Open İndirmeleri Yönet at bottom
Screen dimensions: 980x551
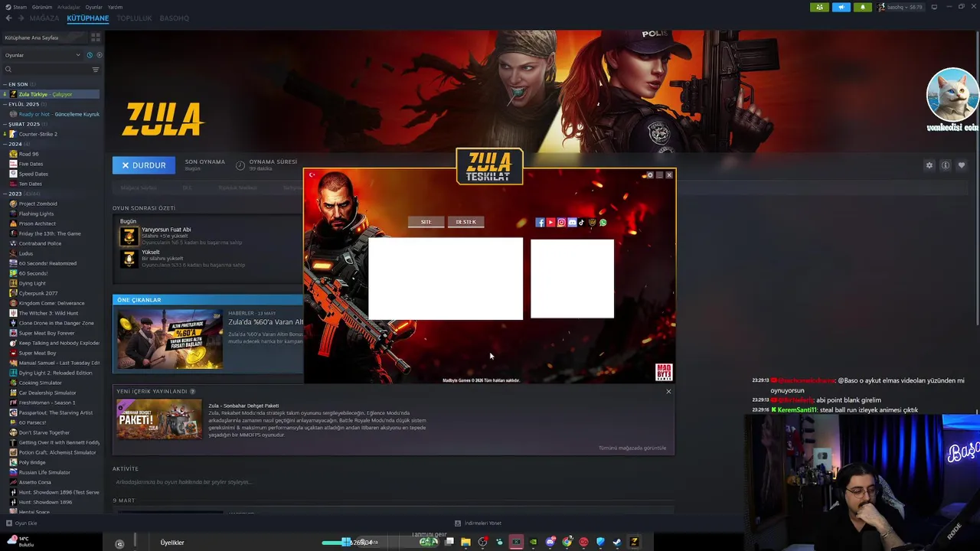pos(478,523)
